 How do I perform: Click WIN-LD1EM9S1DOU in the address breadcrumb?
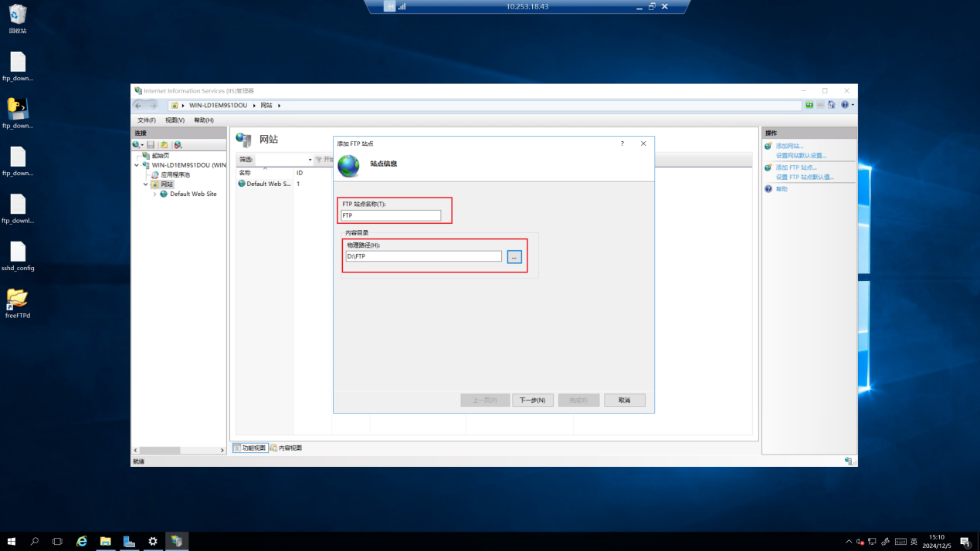point(219,106)
